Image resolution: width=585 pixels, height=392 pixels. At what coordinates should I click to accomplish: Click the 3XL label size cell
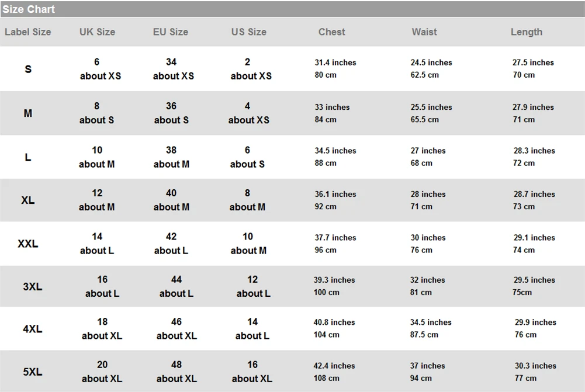pos(33,286)
